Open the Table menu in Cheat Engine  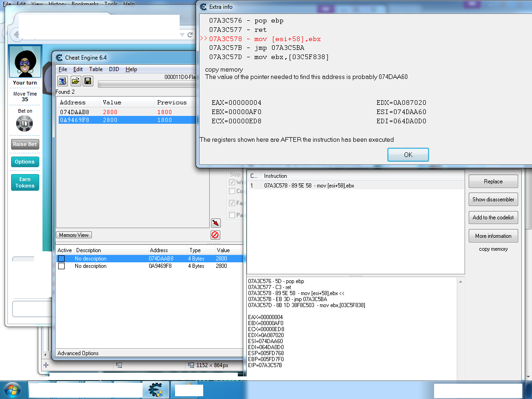pyautogui.click(x=96, y=69)
